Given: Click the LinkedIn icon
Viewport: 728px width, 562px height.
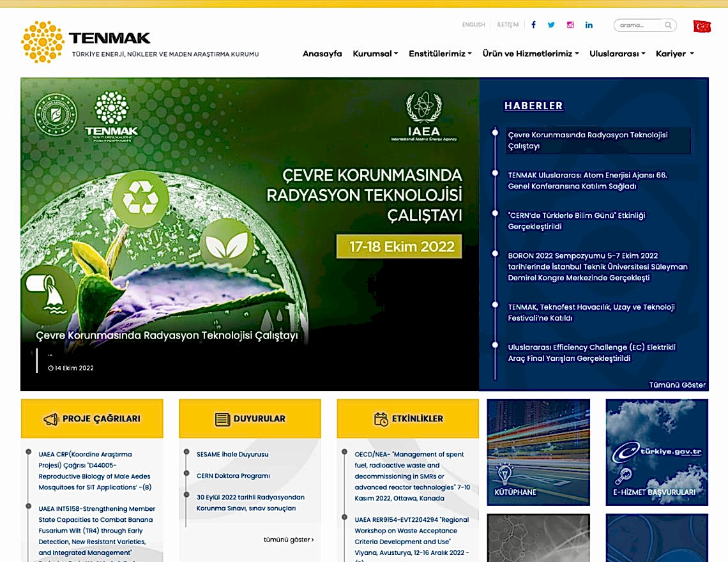Looking at the screenshot, I should [x=589, y=25].
